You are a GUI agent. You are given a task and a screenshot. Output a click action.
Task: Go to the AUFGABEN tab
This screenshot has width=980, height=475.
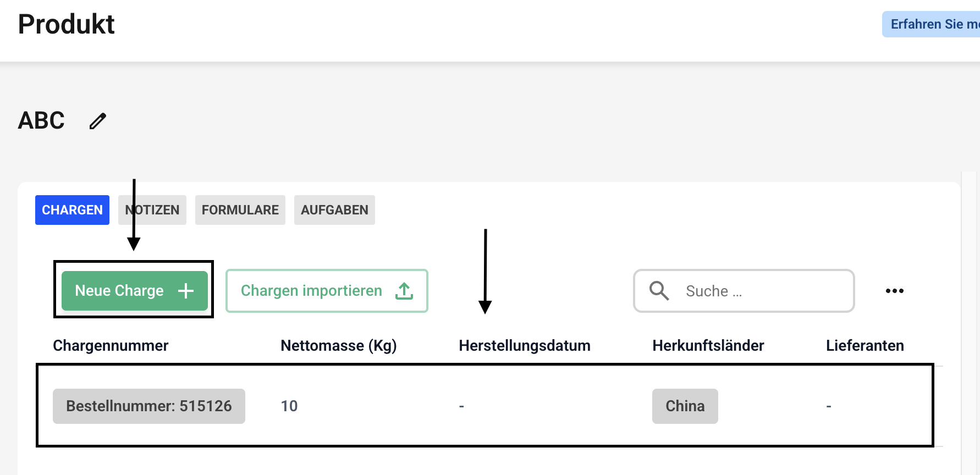tap(334, 210)
